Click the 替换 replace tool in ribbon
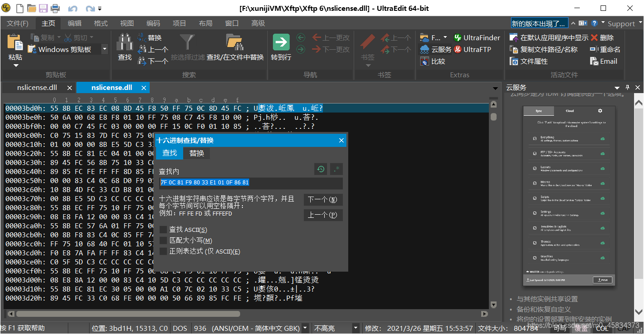The height and width of the screenshot is (334, 644). coord(150,38)
